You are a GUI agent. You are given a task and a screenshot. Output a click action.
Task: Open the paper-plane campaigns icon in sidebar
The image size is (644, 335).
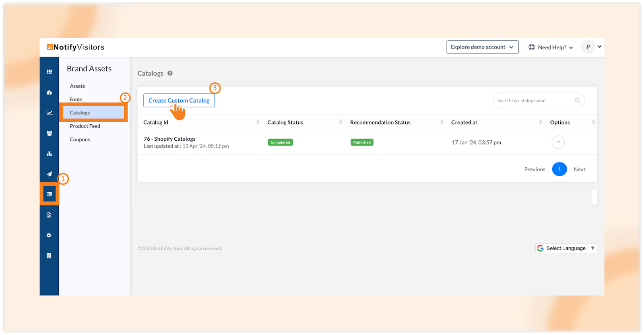pos(49,174)
